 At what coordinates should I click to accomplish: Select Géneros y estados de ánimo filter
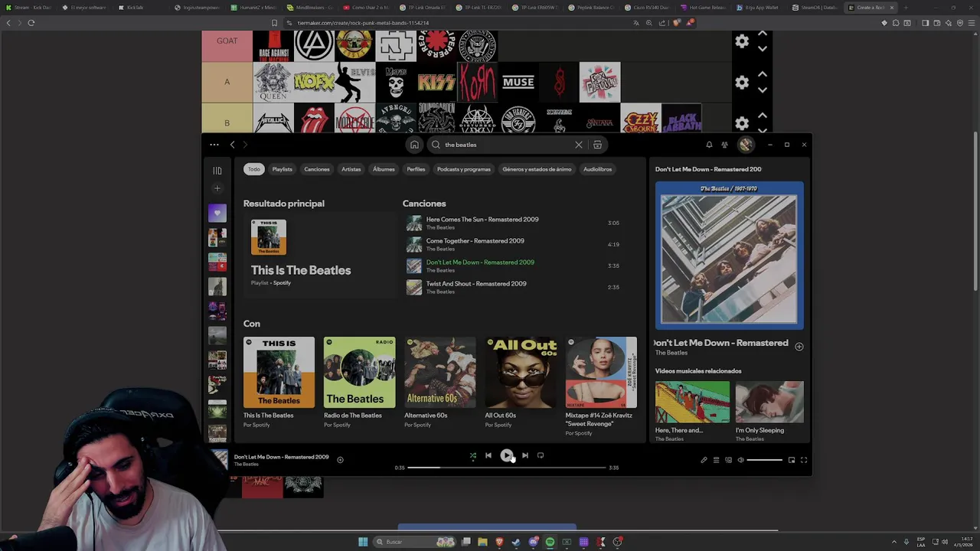point(537,169)
